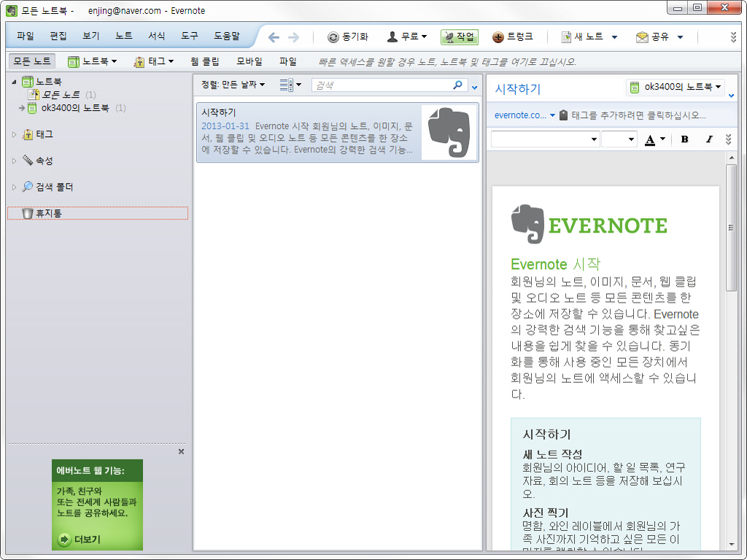Image resolution: width=747 pixels, height=560 pixels.
Task: Open the 정렬: 만든 날짜 sort dropdown
Action: pos(233,85)
